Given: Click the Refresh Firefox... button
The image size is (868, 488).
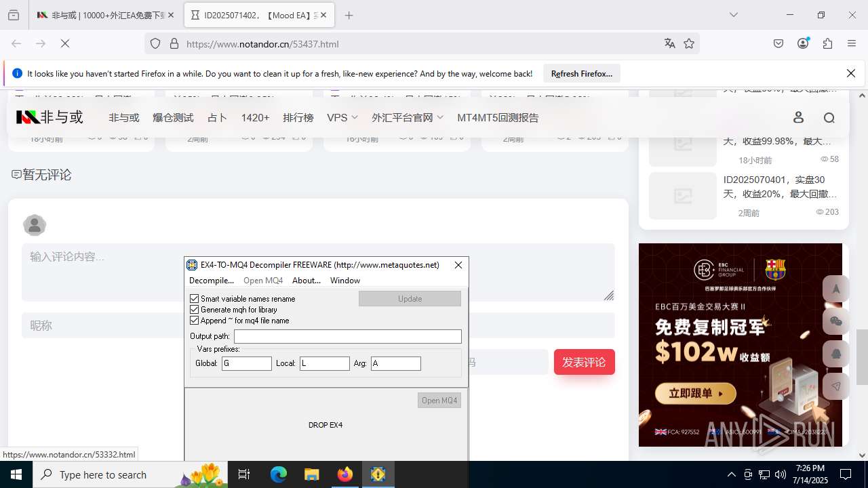Looking at the screenshot, I should (x=582, y=73).
